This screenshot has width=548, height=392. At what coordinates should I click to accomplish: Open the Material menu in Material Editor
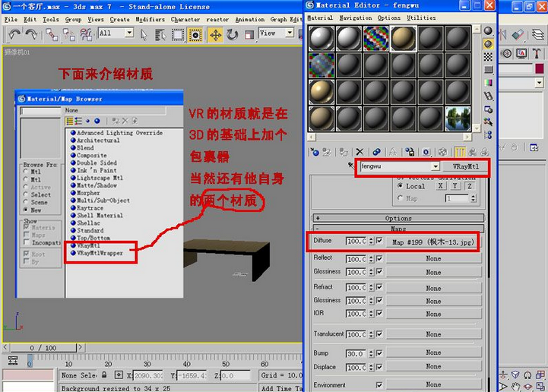[x=320, y=17]
